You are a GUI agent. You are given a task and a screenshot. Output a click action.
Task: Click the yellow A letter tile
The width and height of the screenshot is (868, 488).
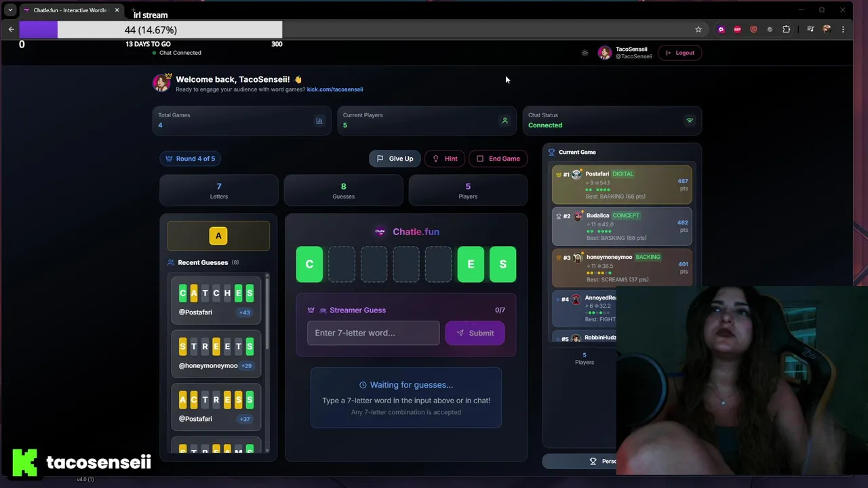pyautogui.click(x=218, y=236)
